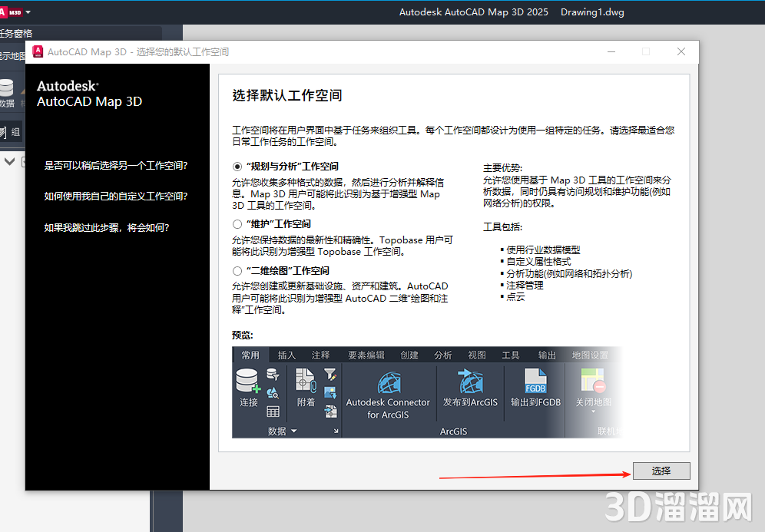Screen dimensions: 765x532
Task: Click the 分析 tab in the preview ribbon
Action: (x=443, y=355)
